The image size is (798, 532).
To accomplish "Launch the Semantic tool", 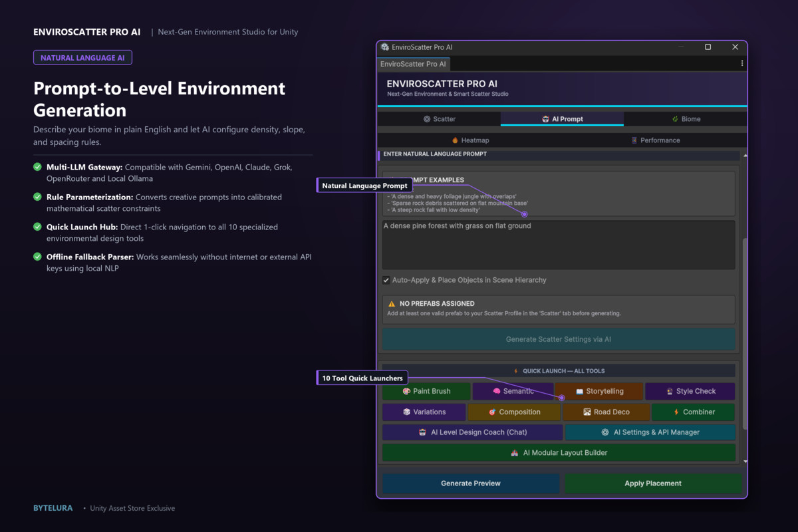I will (x=513, y=391).
